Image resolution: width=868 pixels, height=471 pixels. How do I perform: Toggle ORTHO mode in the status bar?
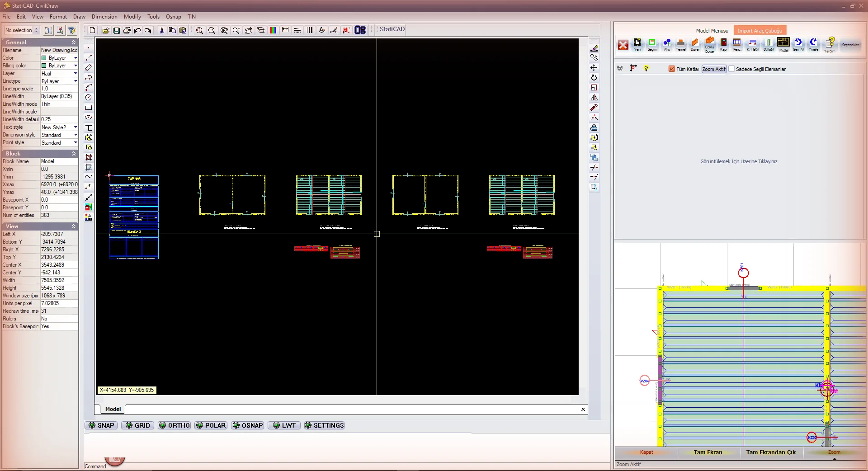pyautogui.click(x=175, y=425)
